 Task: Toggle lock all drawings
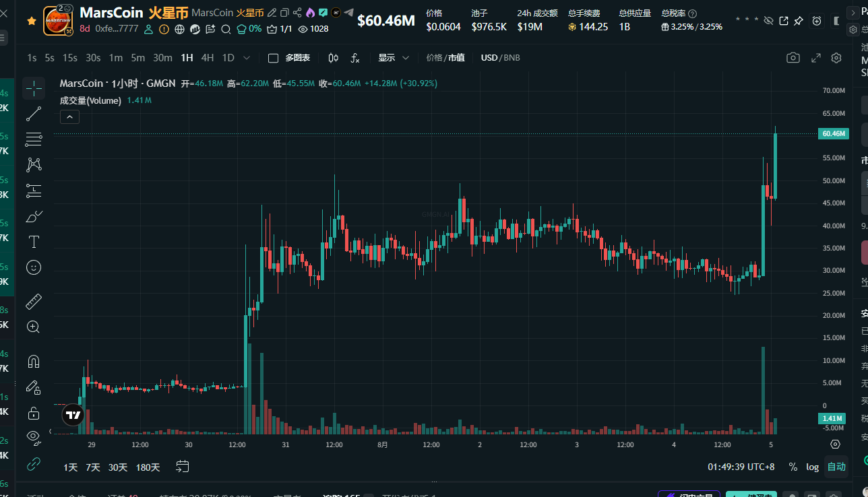tap(34, 413)
